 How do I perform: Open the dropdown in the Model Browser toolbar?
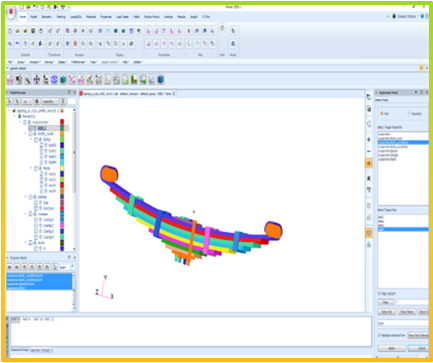click(x=50, y=101)
